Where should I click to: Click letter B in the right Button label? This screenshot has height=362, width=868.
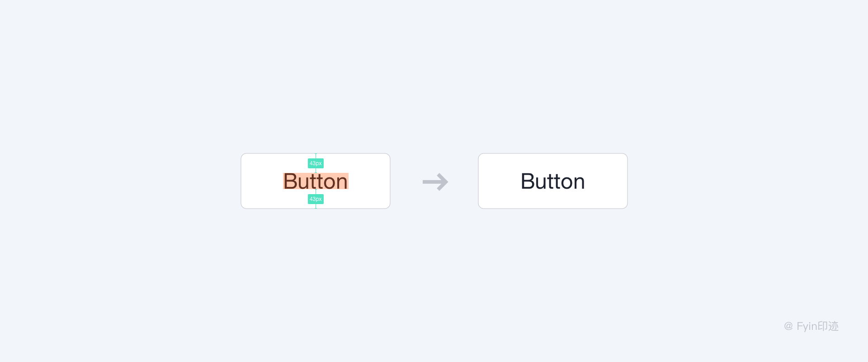pyautogui.click(x=527, y=181)
